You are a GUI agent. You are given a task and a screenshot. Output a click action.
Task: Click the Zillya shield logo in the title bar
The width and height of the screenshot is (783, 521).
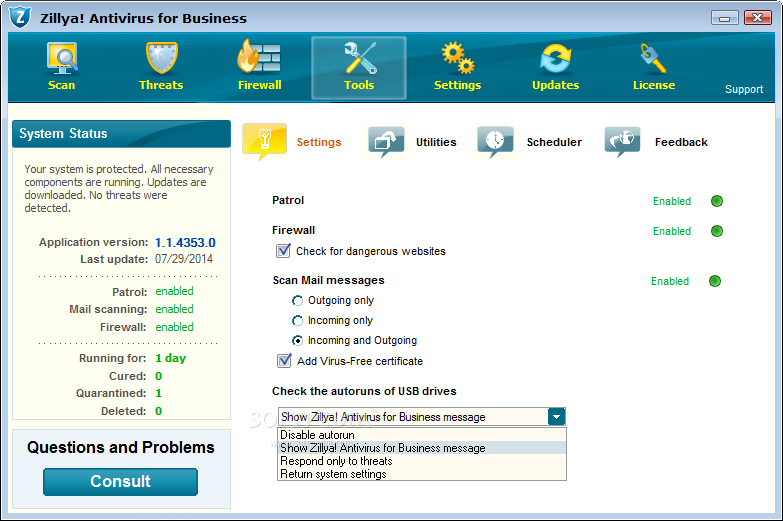(20, 17)
